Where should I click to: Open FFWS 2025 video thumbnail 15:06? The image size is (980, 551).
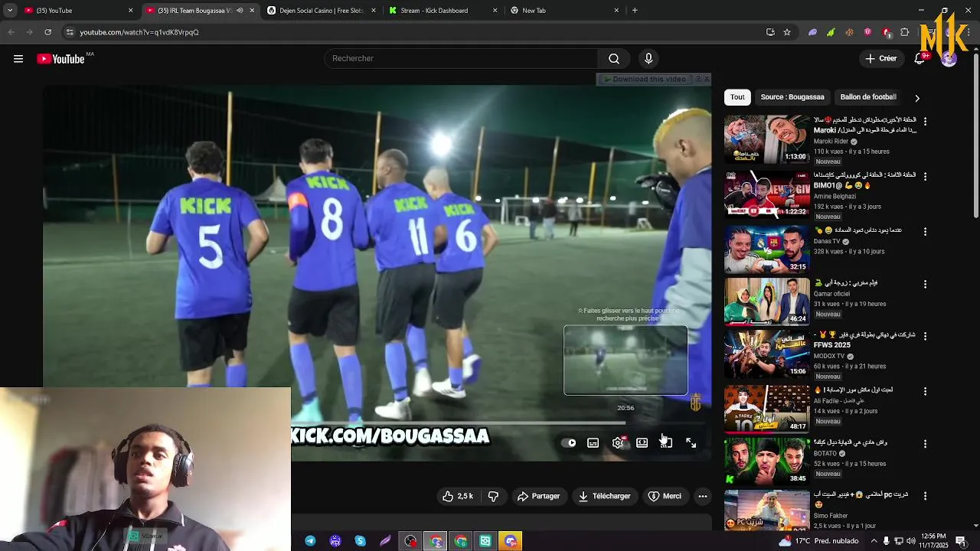click(x=766, y=354)
